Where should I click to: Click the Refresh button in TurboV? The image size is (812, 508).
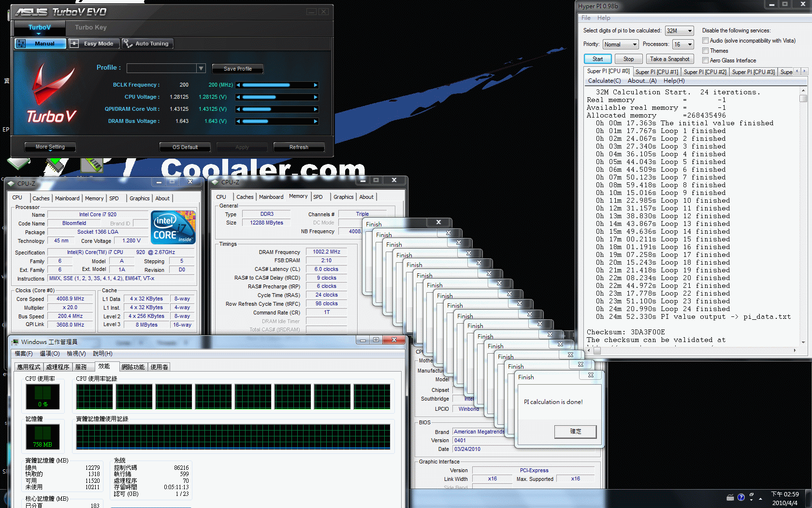click(x=299, y=147)
